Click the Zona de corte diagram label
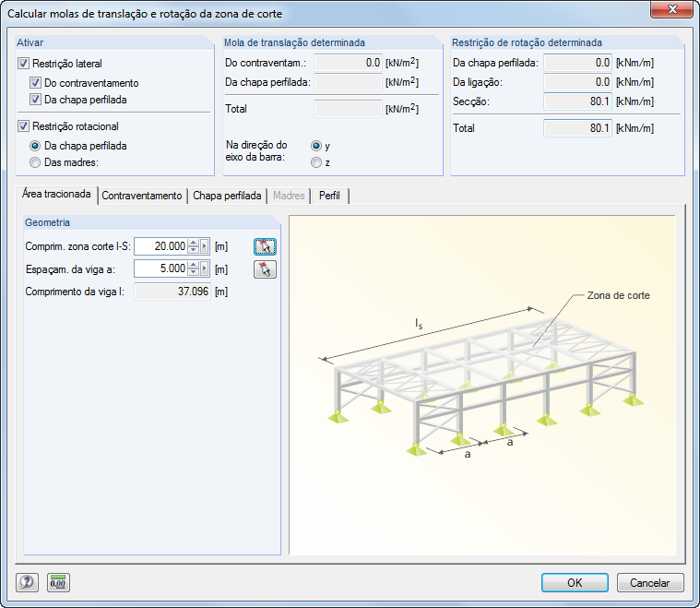The image size is (700, 608). [x=618, y=295]
